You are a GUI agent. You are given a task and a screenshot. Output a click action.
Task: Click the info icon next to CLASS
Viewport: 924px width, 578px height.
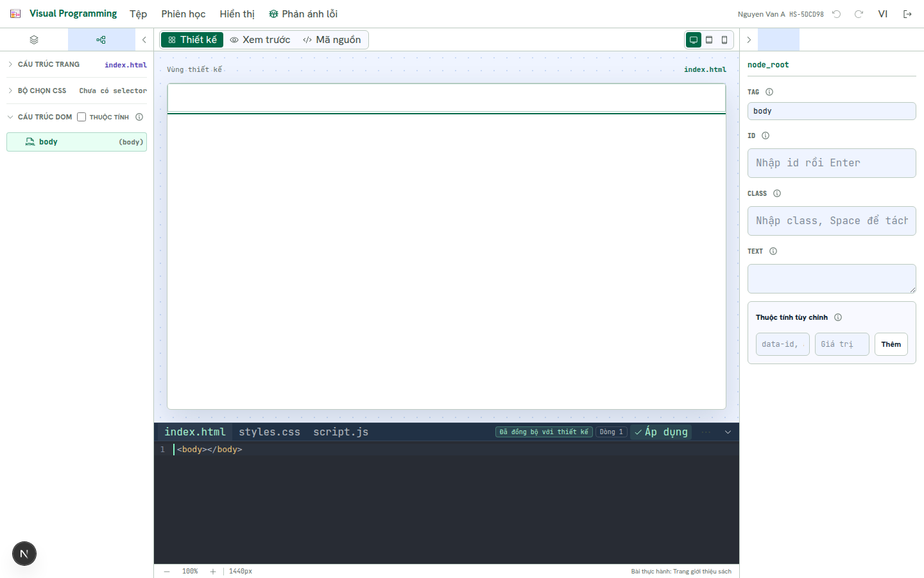click(777, 193)
